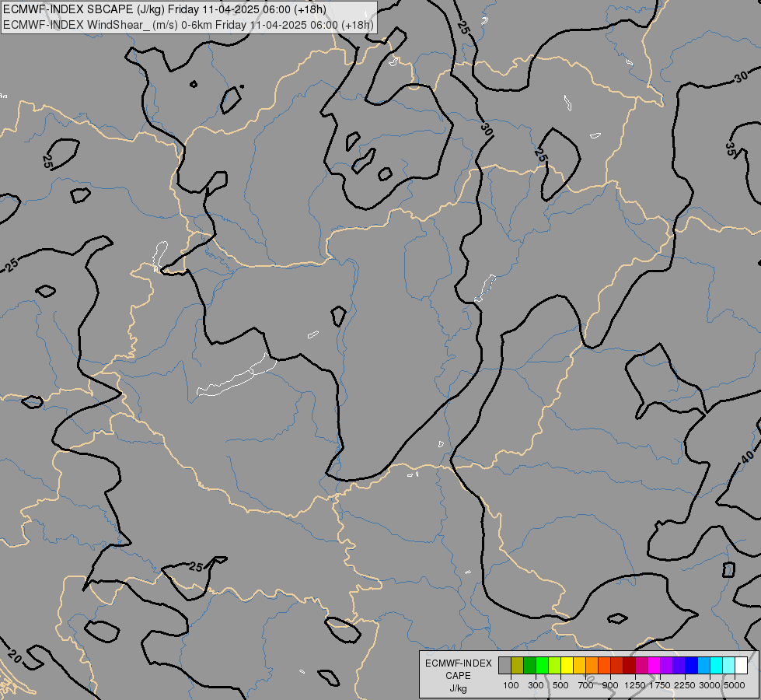Screen dimensions: 761x700
Task: Click the legend label 300
Action: coord(536,685)
